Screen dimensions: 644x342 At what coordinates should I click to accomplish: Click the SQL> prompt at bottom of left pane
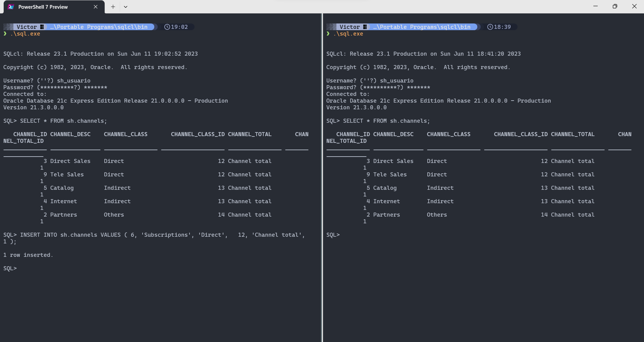pos(10,268)
